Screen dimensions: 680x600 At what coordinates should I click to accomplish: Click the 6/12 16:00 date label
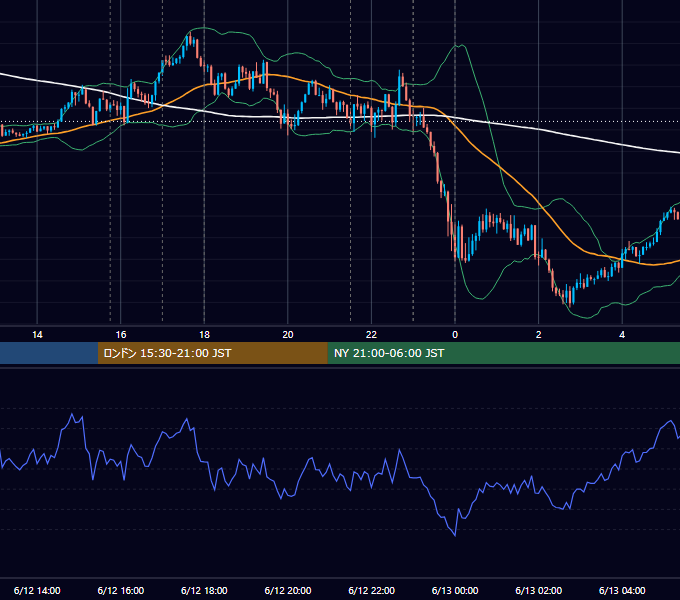point(121,590)
